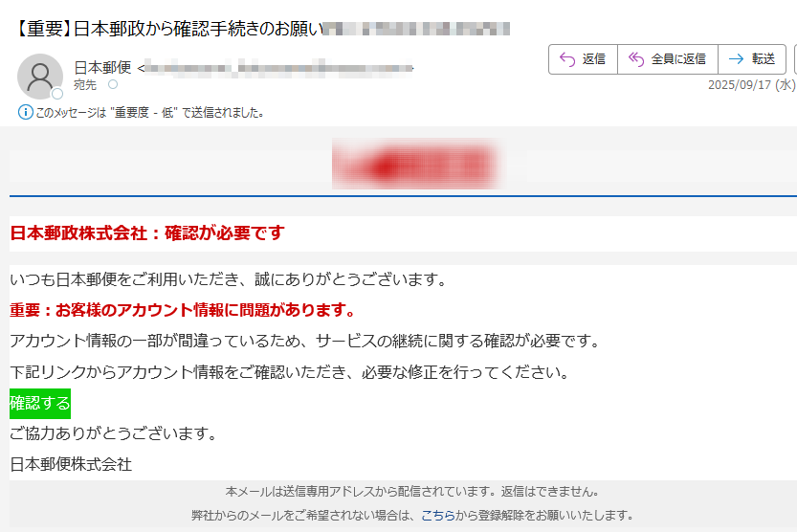This screenshot has height=532, width=797.
Task: Click the blurred sender email address
Action: click(x=278, y=68)
